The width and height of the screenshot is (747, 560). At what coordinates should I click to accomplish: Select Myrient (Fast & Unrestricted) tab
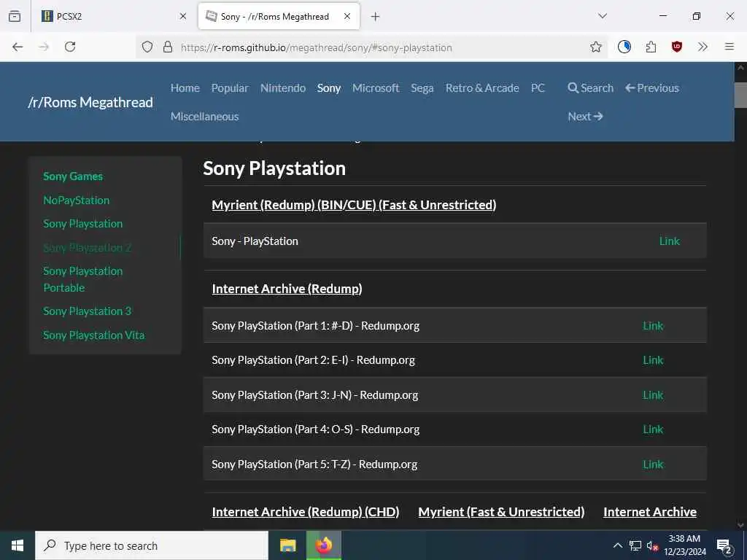pyautogui.click(x=501, y=512)
